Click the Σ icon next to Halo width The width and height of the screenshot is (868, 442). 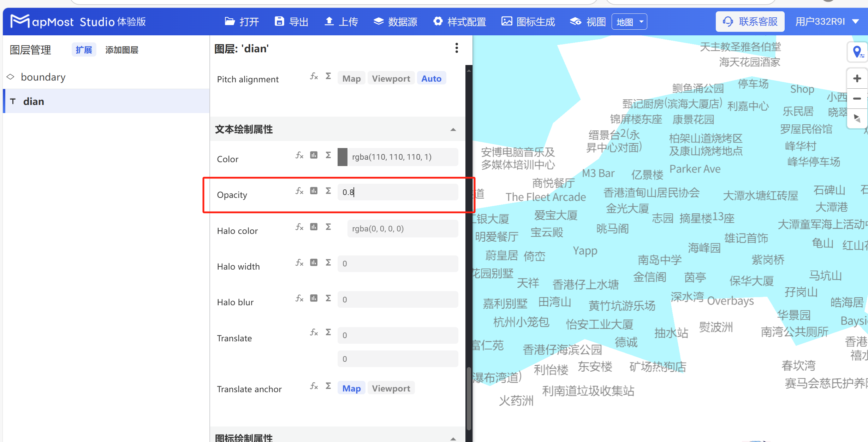point(328,263)
